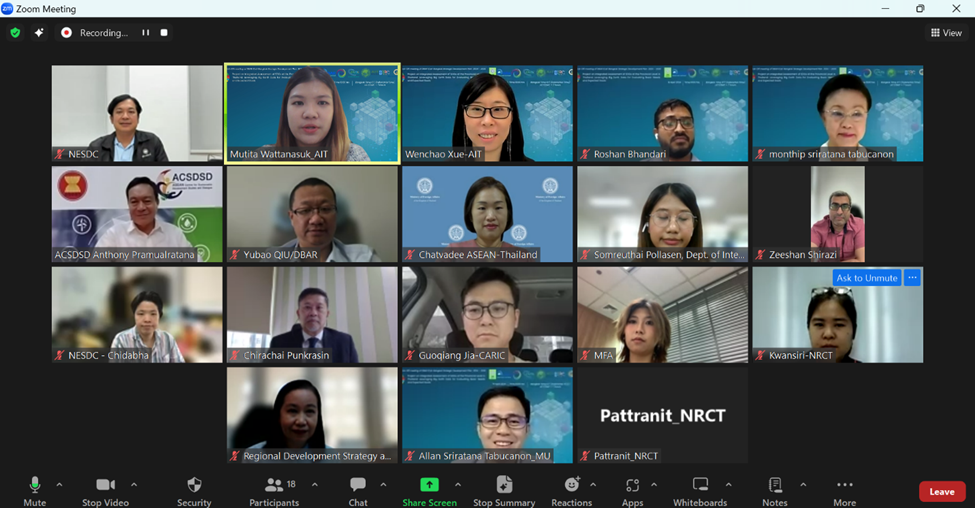This screenshot has width=980, height=509.
Task: Expand the arrow next to Reactions
Action: point(593,485)
